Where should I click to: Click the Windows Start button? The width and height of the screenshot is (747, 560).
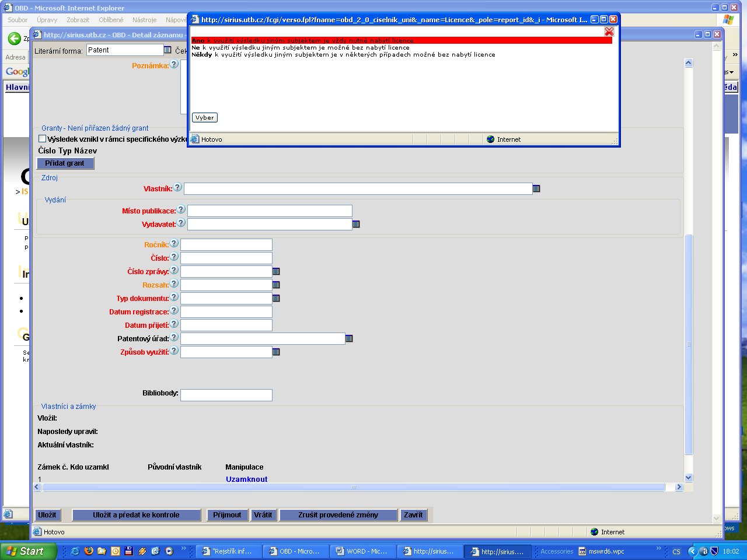pyautogui.click(x=29, y=551)
